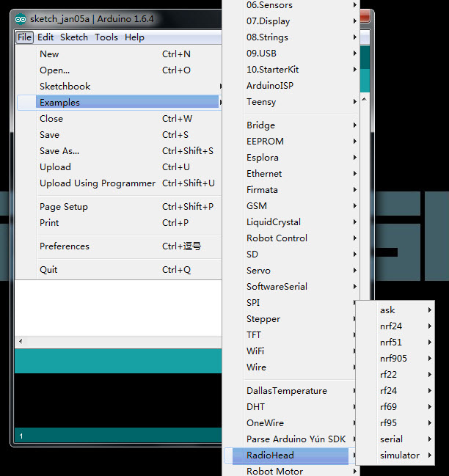Expand SPI library examples
449x476 pixels.
point(290,303)
